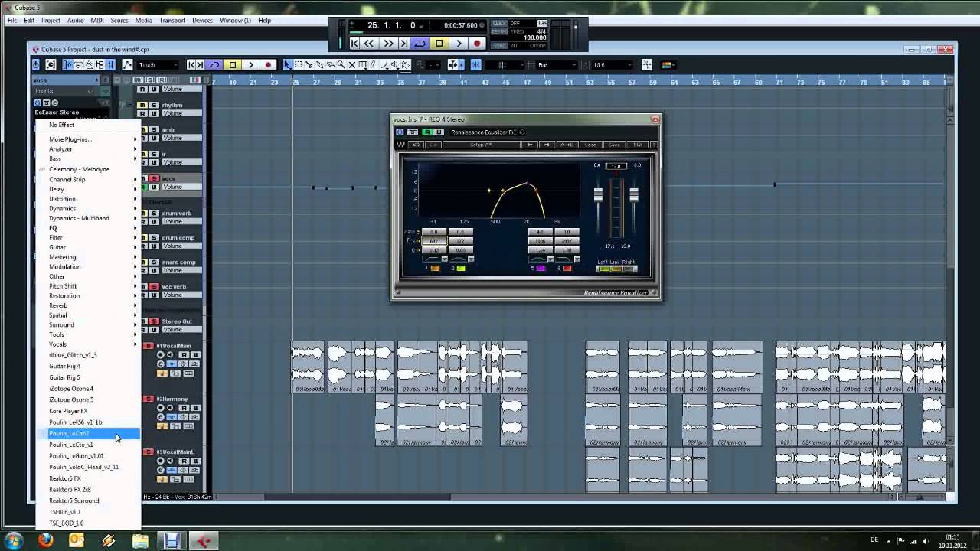Open the Transport menu
Screen dimensions: 980x551
[x=172, y=21]
